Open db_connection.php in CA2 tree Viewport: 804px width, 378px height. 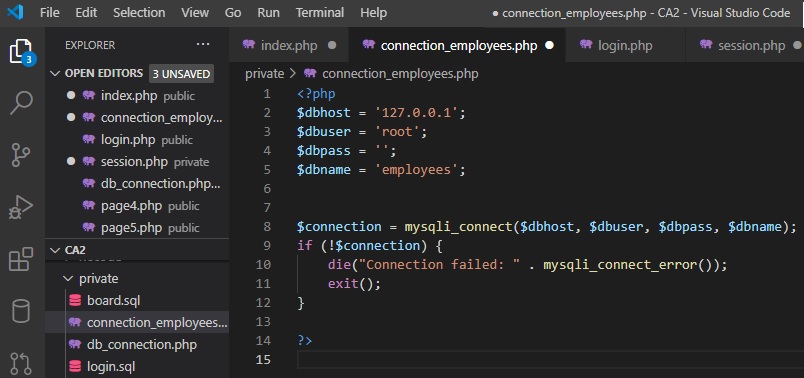click(137, 344)
